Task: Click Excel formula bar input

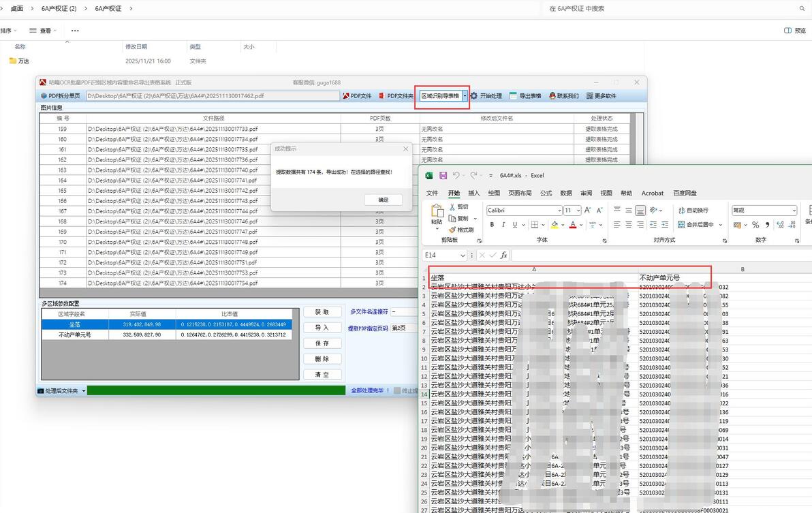Action: 661,255
